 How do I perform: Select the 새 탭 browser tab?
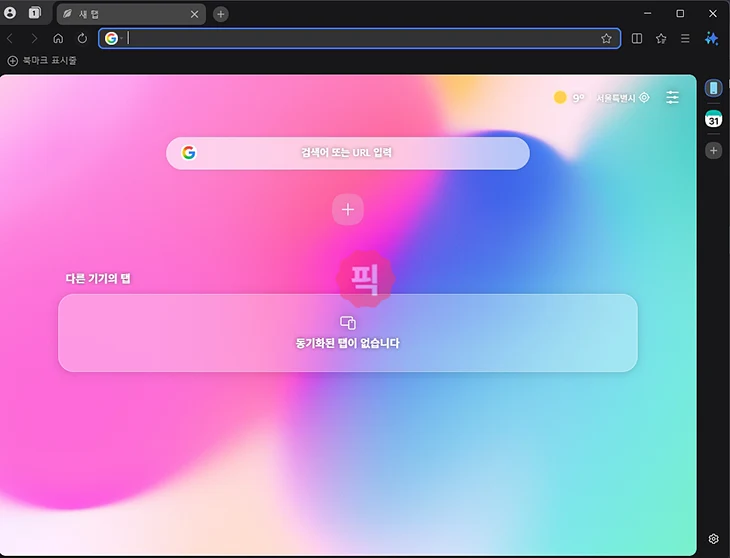click(x=130, y=14)
